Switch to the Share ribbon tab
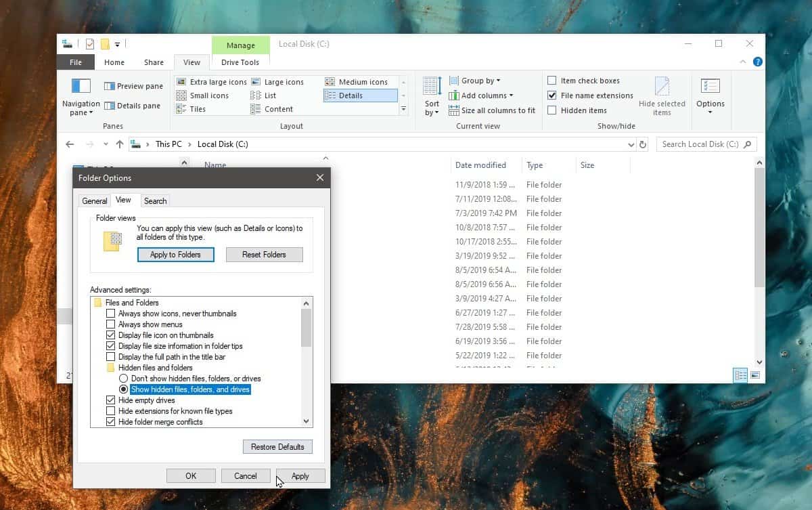This screenshot has width=812, height=510. pyautogui.click(x=154, y=62)
